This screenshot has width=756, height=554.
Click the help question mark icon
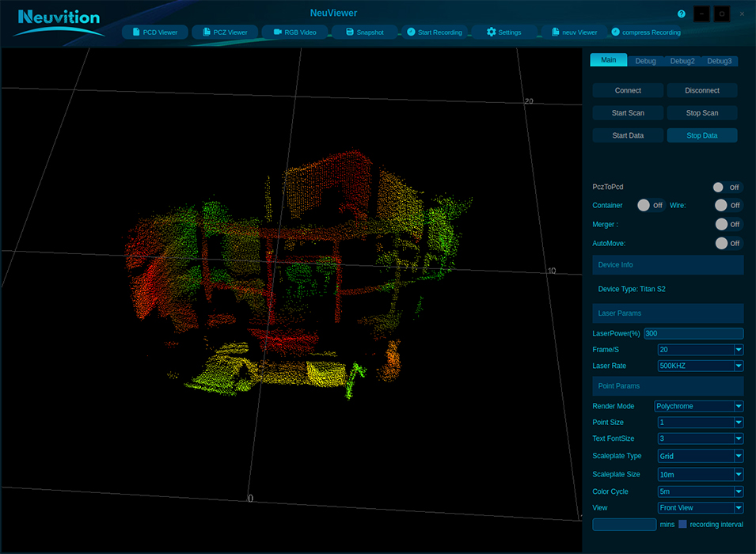[x=682, y=14]
